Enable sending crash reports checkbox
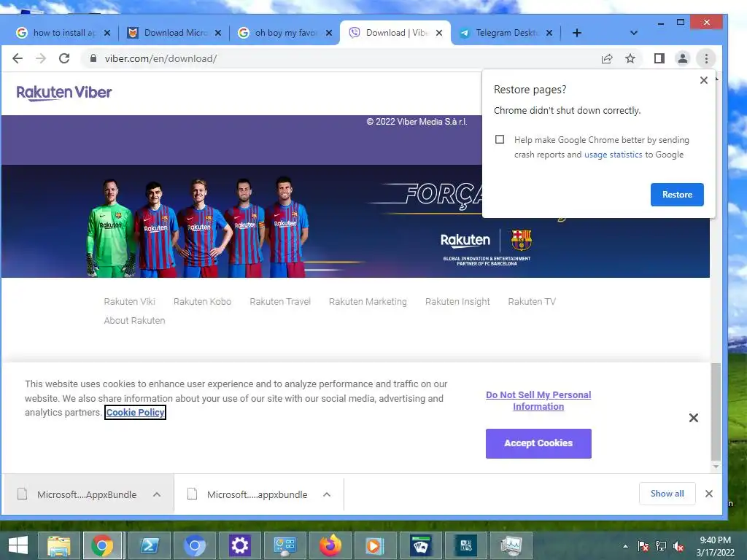The height and width of the screenshot is (560, 747). (499, 139)
